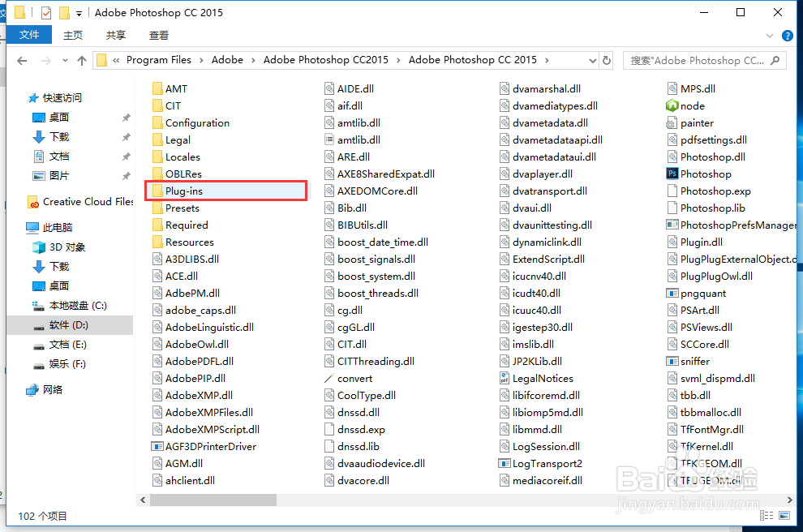This screenshot has width=803, height=532.
Task: Select 此电脑 in navigation pane
Action: [x=49, y=227]
